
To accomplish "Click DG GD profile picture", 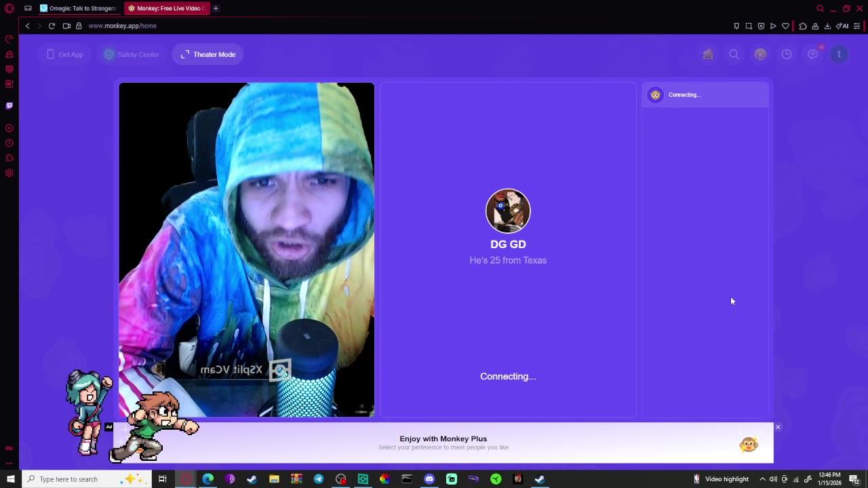I will [x=508, y=211].
